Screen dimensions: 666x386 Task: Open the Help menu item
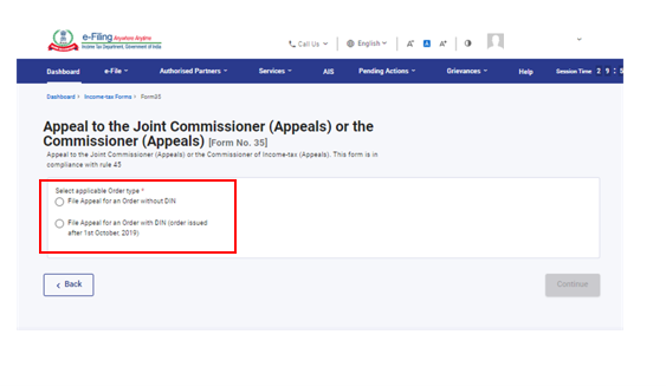(525, 71)
